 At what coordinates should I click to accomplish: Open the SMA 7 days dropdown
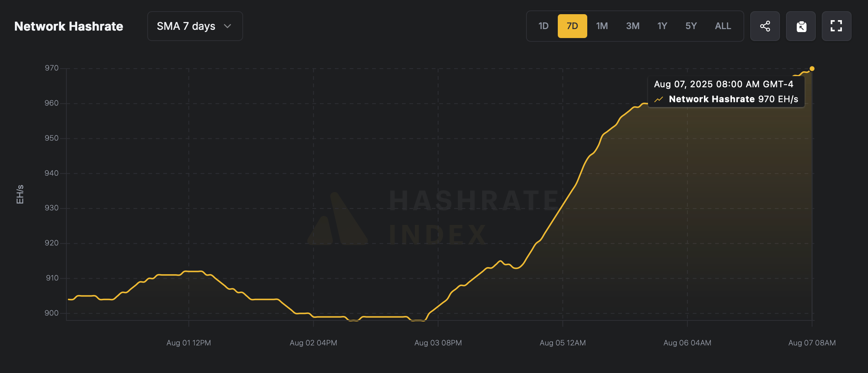pos(195,26)
